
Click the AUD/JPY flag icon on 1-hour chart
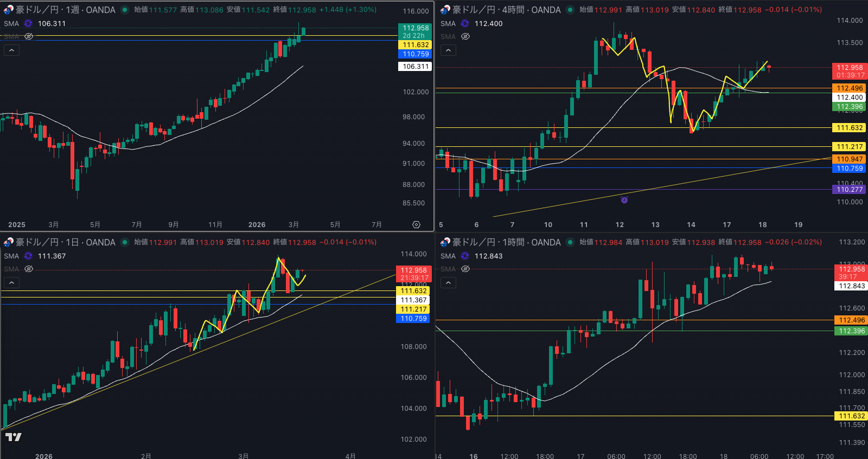[x=445, y=242]
